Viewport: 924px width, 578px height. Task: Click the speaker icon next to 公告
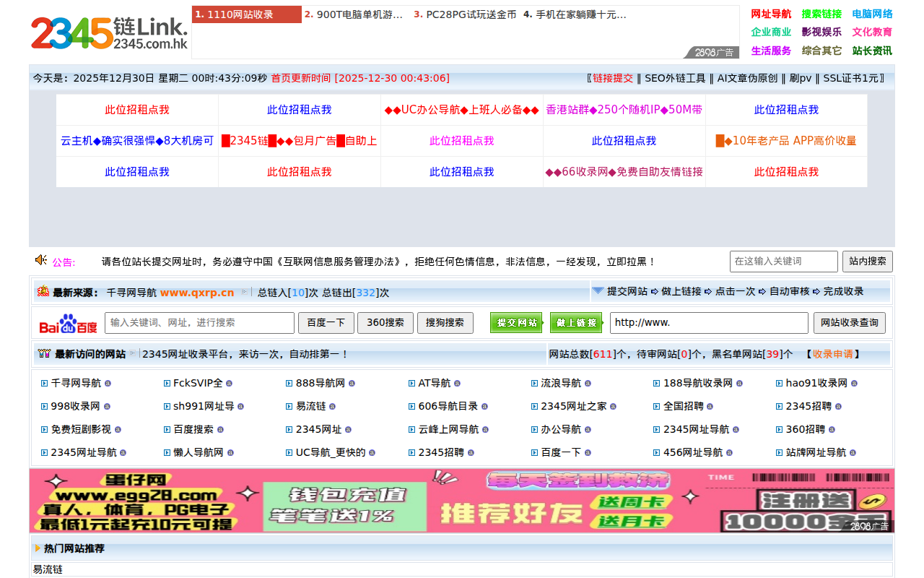(40, 261)
